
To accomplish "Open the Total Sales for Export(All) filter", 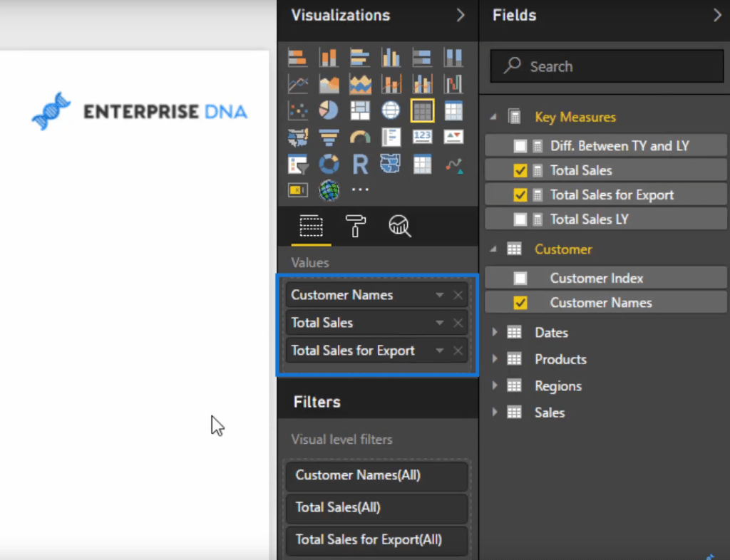I will tap(376, 540).
